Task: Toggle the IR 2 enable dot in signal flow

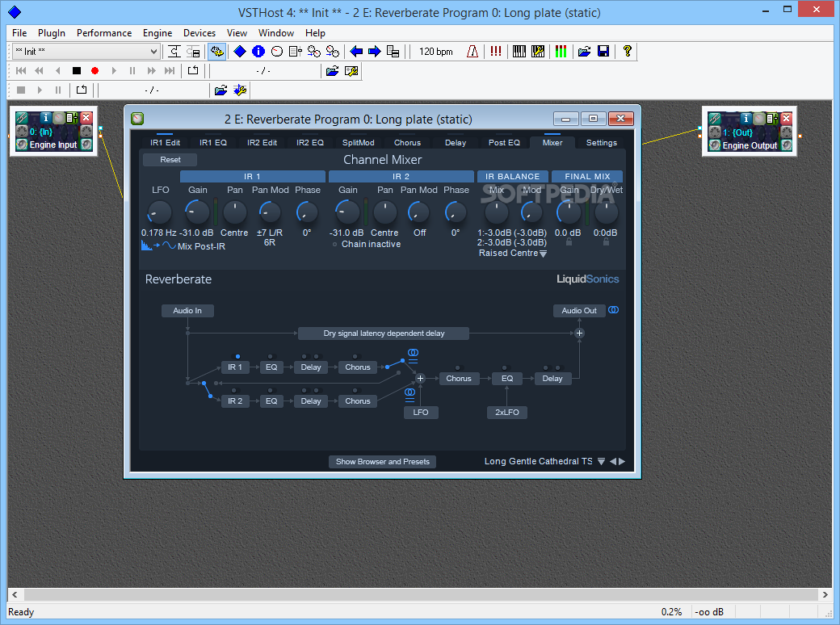Action: [x=234, y=391]
